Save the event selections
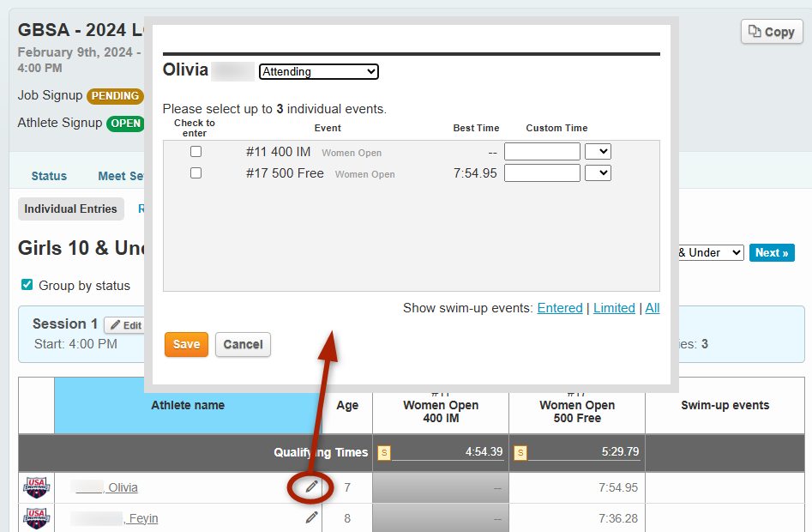The height and width of the screenshot is (532, 812). tap(186, 344)
